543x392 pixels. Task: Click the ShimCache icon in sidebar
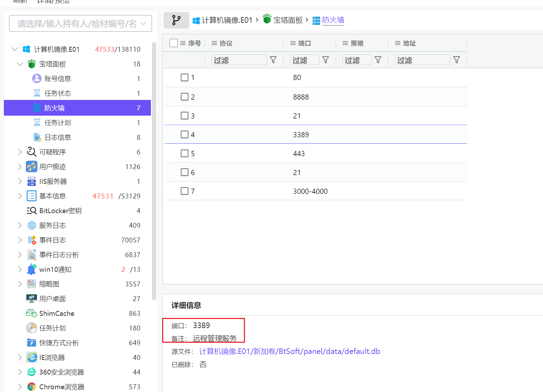pyautogui.click(x=31, y=313)
